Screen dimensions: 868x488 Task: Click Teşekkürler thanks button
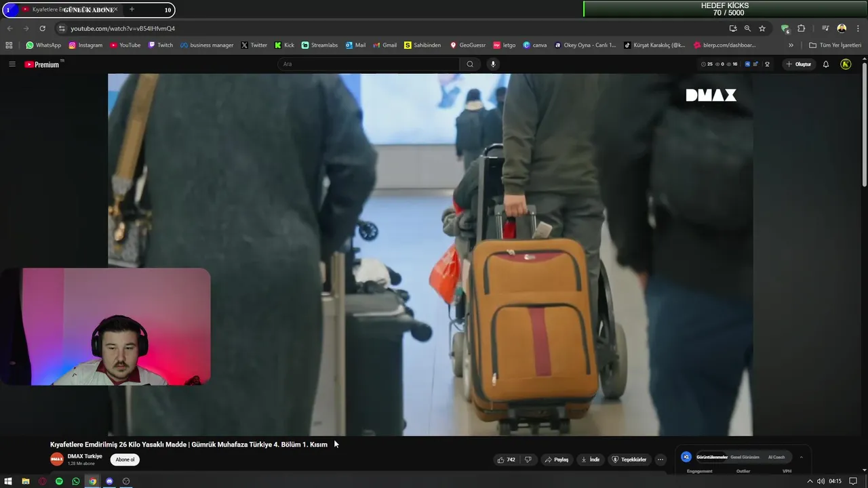pos(629,460)
